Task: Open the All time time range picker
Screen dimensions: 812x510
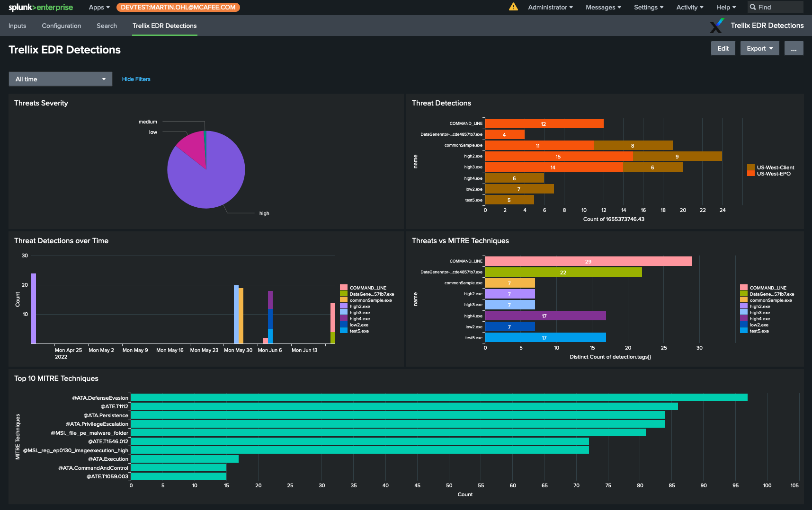Action: coord(60,79)
